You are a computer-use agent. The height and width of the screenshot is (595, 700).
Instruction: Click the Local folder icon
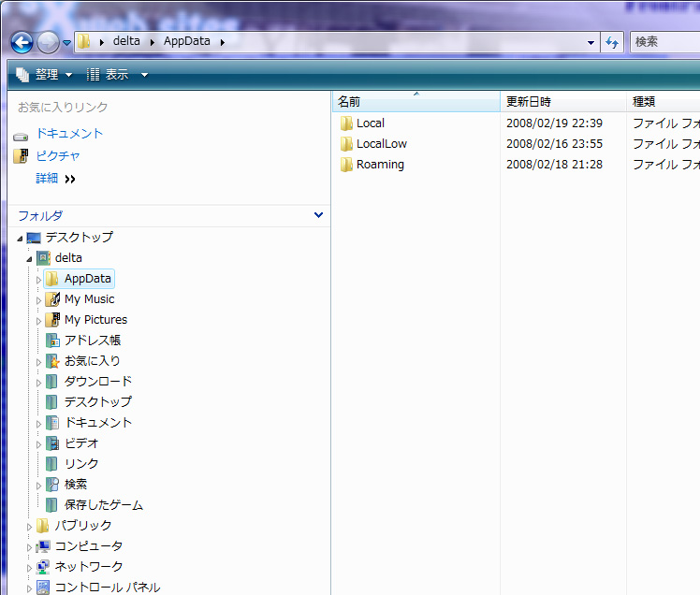(x=346, y=123)
